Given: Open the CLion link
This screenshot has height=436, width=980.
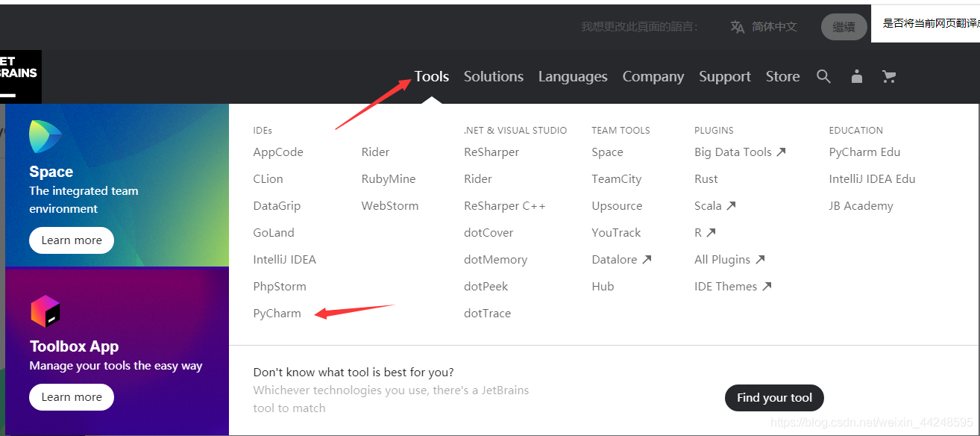Looking at the screenshot, I should point(268,179).
